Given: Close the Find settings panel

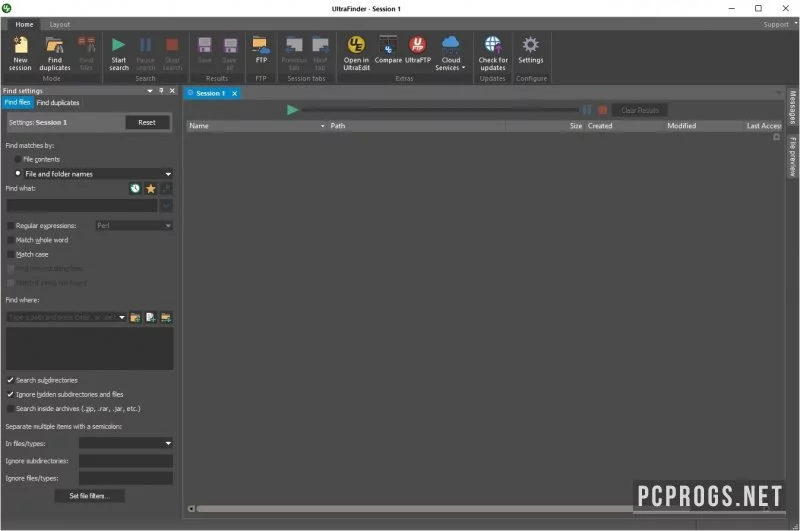Looking at the screenshot, I should click(x=172, y=90).
